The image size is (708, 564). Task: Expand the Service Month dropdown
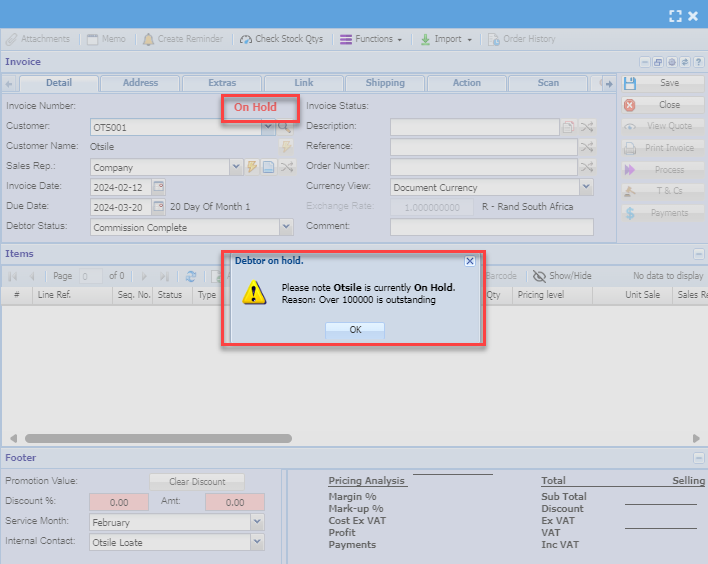click(257, 522)
